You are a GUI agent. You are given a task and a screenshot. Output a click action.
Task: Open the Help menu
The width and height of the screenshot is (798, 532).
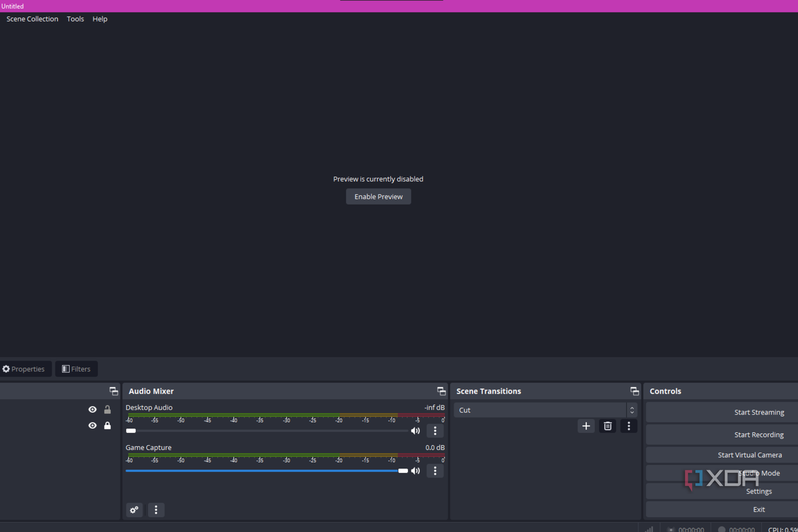pos(100,19)
